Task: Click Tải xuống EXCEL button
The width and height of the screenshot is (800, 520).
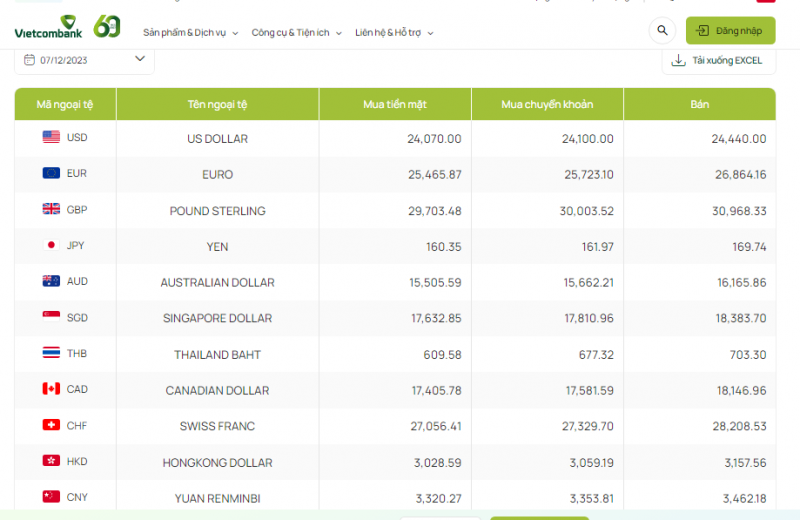Action: [719, 61]
